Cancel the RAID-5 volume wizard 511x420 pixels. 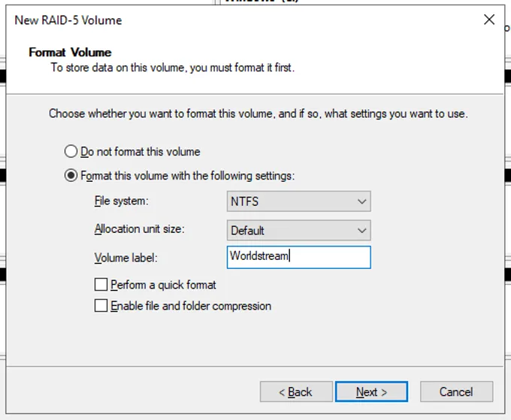click(456, 391)
